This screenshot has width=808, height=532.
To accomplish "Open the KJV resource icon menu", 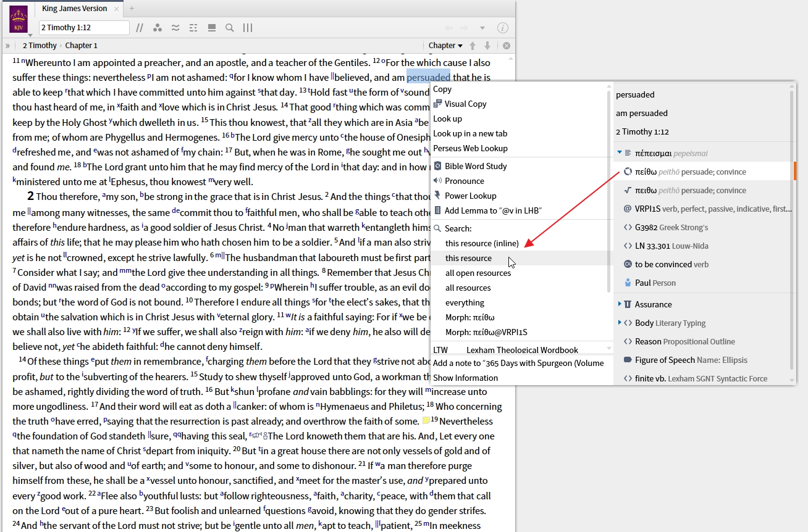I will tap(19, 20).
